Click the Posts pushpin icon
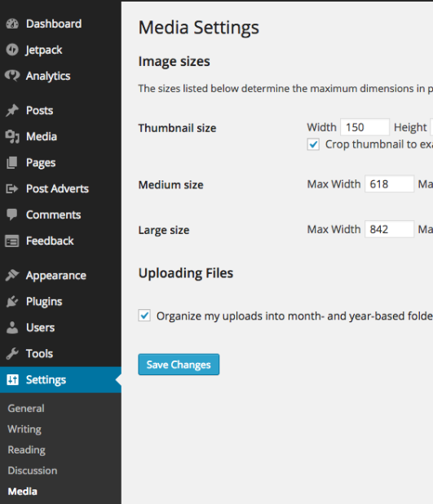The width and height of the screenshot is (433, 504). point(12,111)
